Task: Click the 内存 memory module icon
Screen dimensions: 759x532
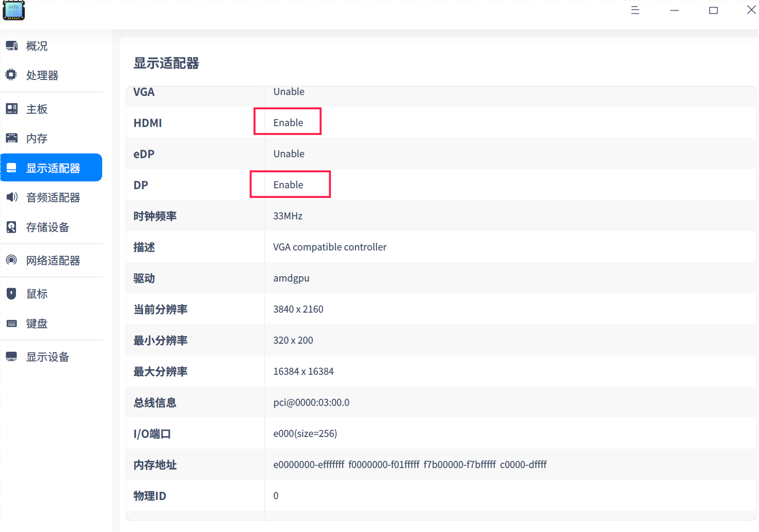Action: click(12, 138)
